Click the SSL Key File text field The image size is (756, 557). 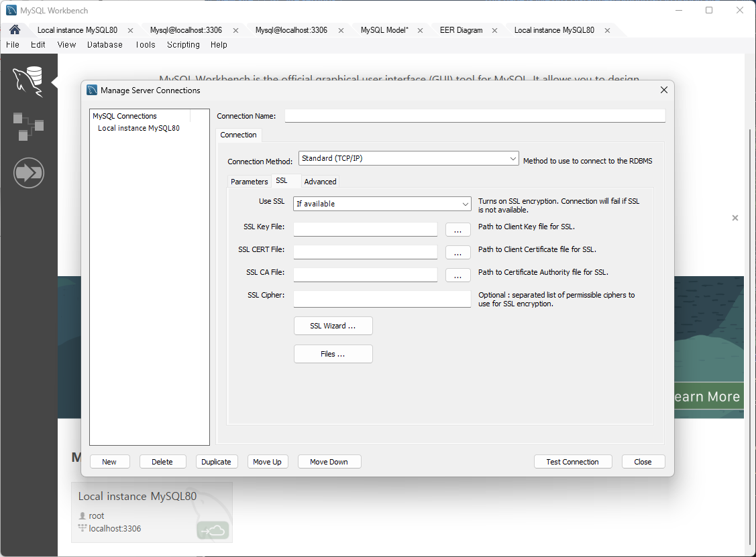click(366, 229)
